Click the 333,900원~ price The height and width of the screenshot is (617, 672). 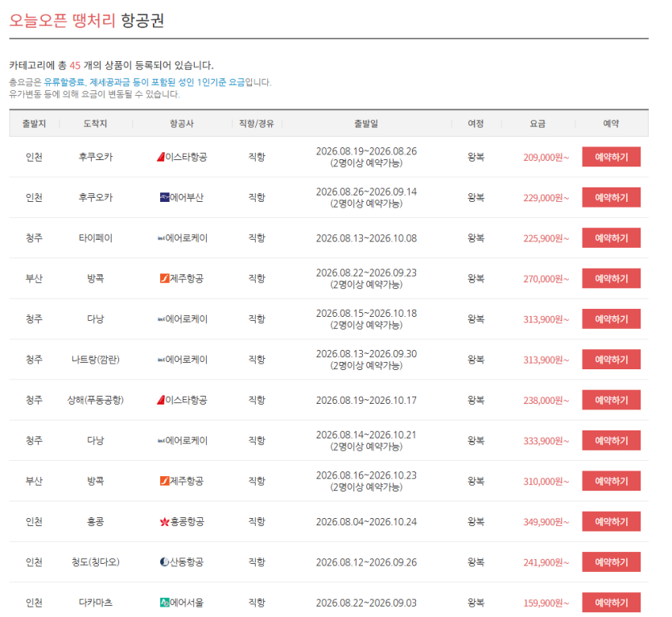click(x=546, y=441)
